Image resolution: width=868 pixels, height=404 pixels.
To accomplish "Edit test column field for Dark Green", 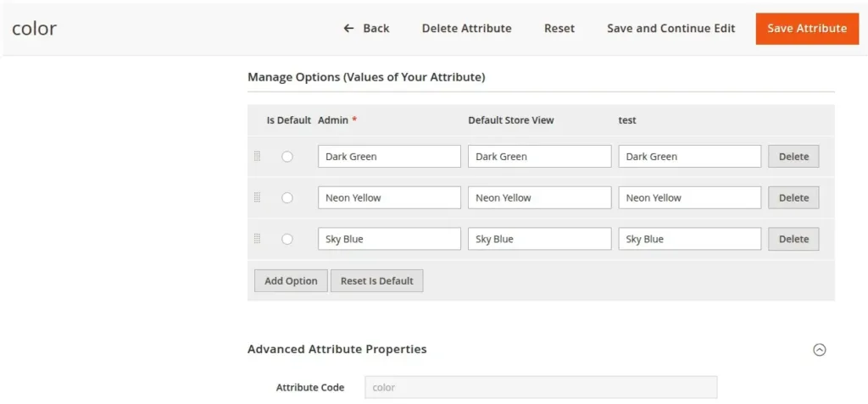I will click(690, 157).
